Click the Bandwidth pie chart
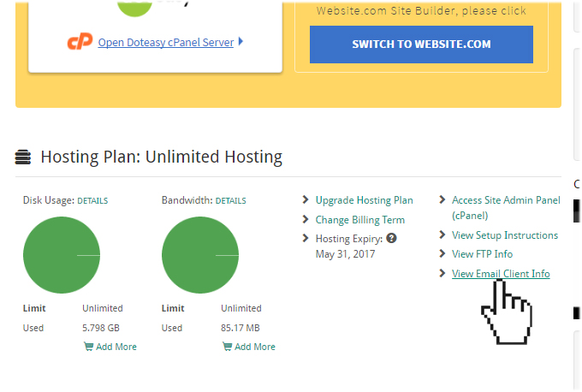Image resolution: width=582 pixels, height=392 pixels. click(x=200, y=255)
